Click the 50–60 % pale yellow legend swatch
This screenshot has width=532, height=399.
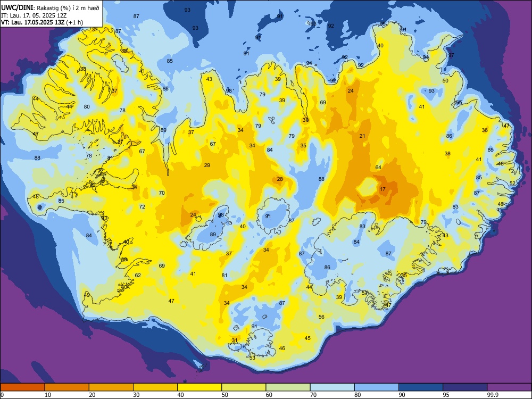pyautogui.click(x=244, y=387)
